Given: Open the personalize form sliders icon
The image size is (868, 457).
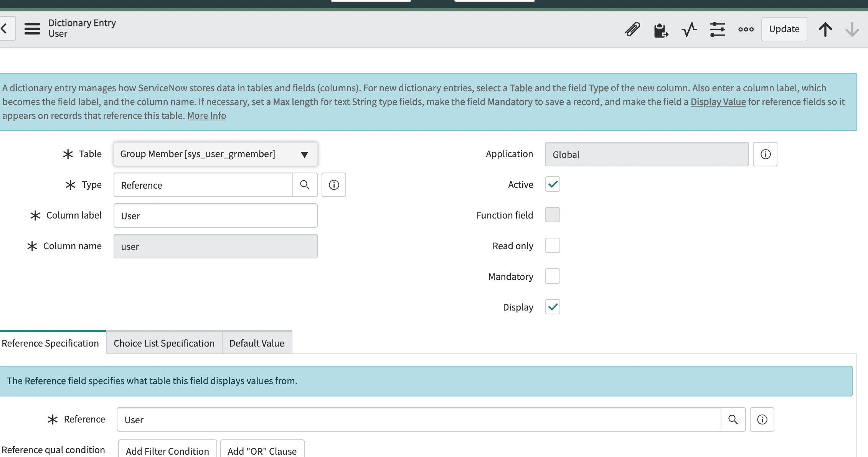Looking at the screenshot, I should (717, 29).
